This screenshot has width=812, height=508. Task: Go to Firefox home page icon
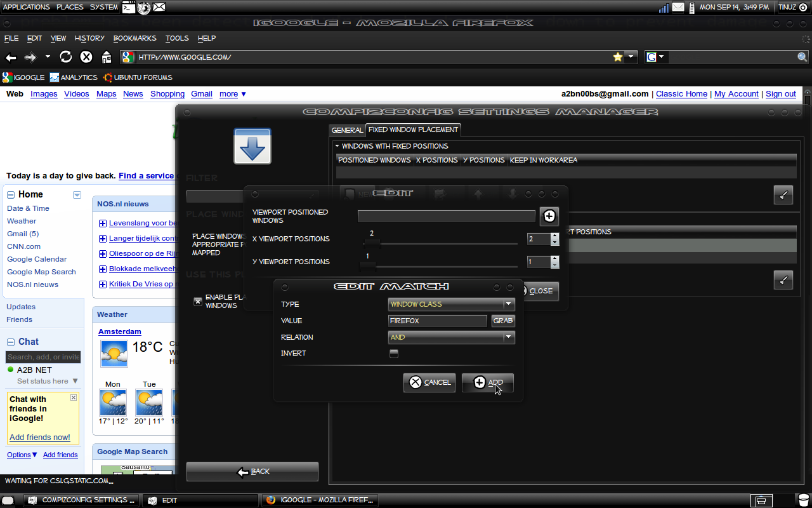pyautogui.click(x=107, y=57)
